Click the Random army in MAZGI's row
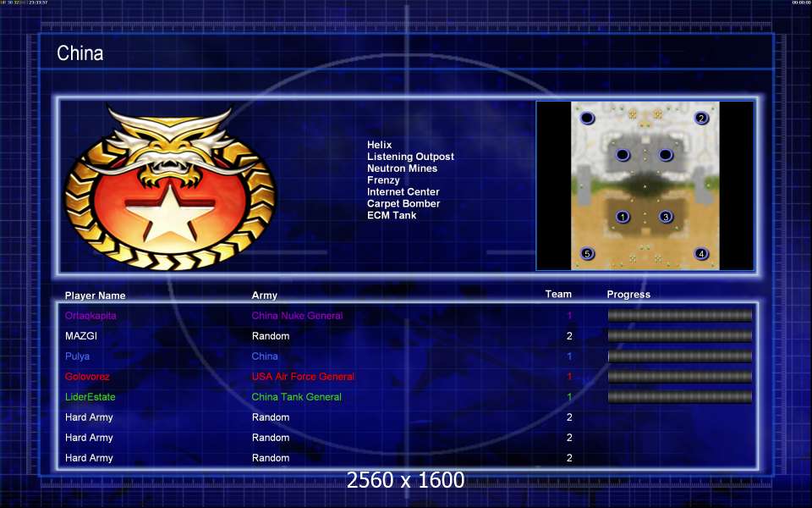The width and height of the screenshot is (812, 508). pyautogui.click(x=271, y=336)
